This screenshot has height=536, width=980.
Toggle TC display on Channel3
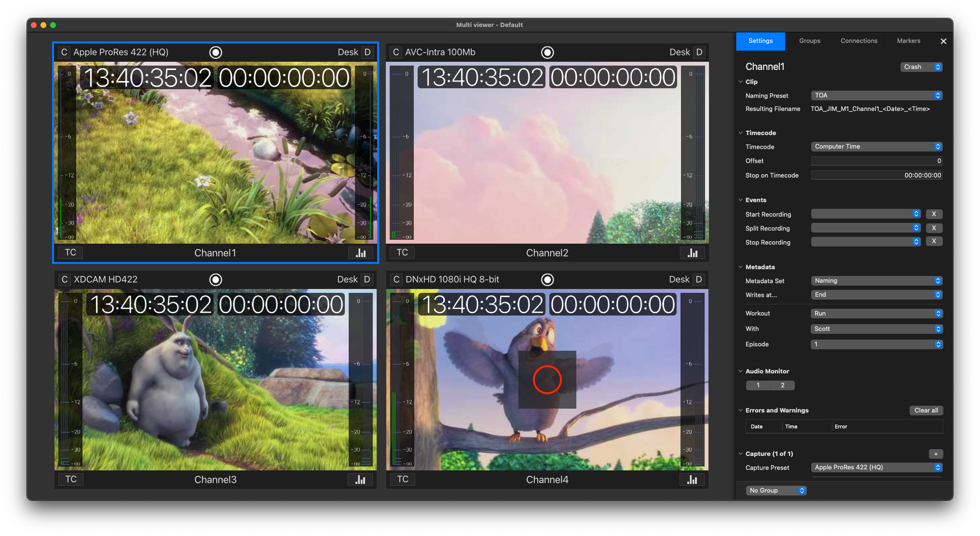click(x=71, y=479)
